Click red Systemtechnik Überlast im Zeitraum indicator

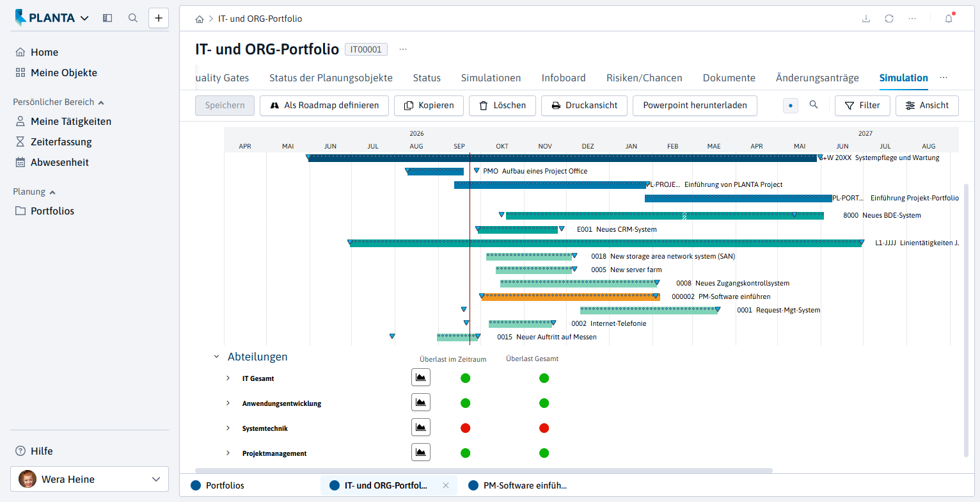[x=466, y=428]
